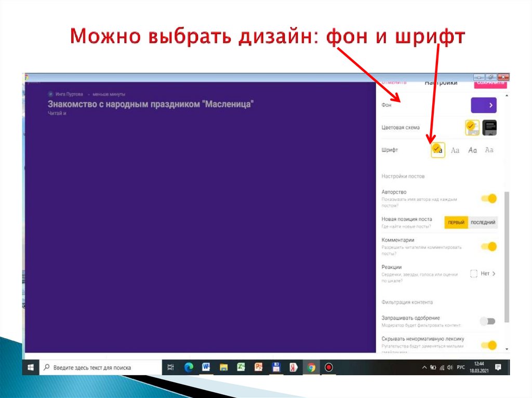Click the Windows Start button

[31, 367]
